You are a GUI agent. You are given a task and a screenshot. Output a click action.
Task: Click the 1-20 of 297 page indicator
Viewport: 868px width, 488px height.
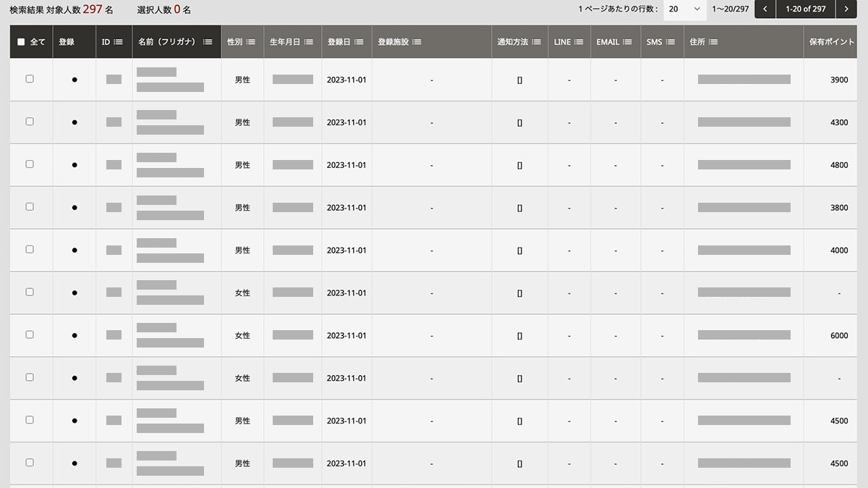click(x=805, y=9)
